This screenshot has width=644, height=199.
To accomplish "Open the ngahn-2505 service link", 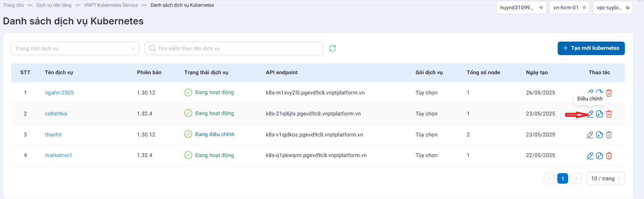I will click(59, 93).
